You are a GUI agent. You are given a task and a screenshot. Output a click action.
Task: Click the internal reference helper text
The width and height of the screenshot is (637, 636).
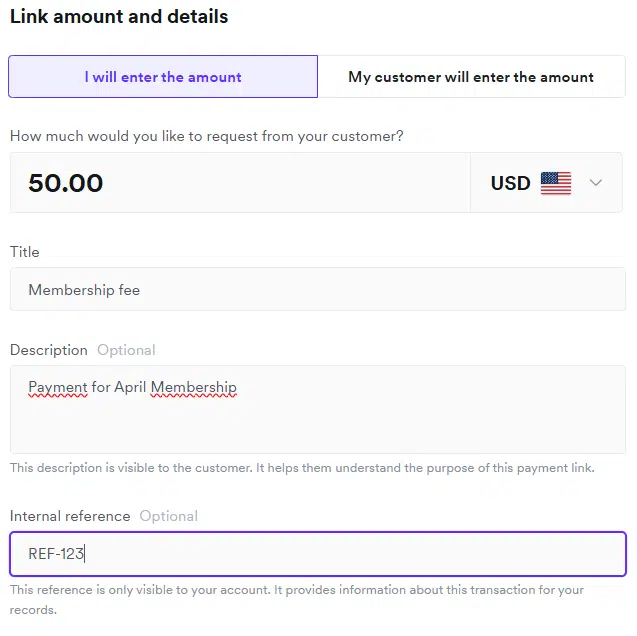coord(297,590)
